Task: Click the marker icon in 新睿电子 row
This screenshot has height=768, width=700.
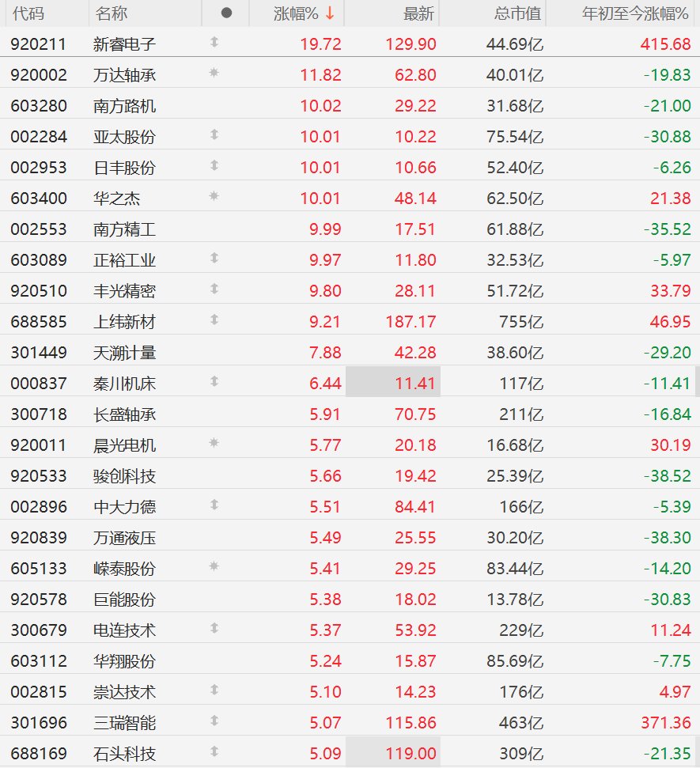Action: coord(214,43)
